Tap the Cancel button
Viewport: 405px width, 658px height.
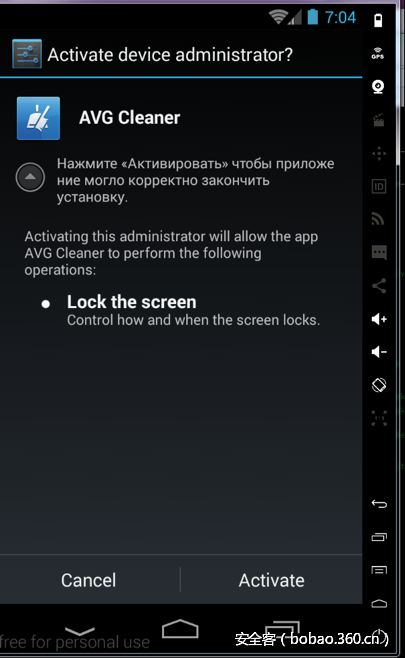(x=89, y=580)
